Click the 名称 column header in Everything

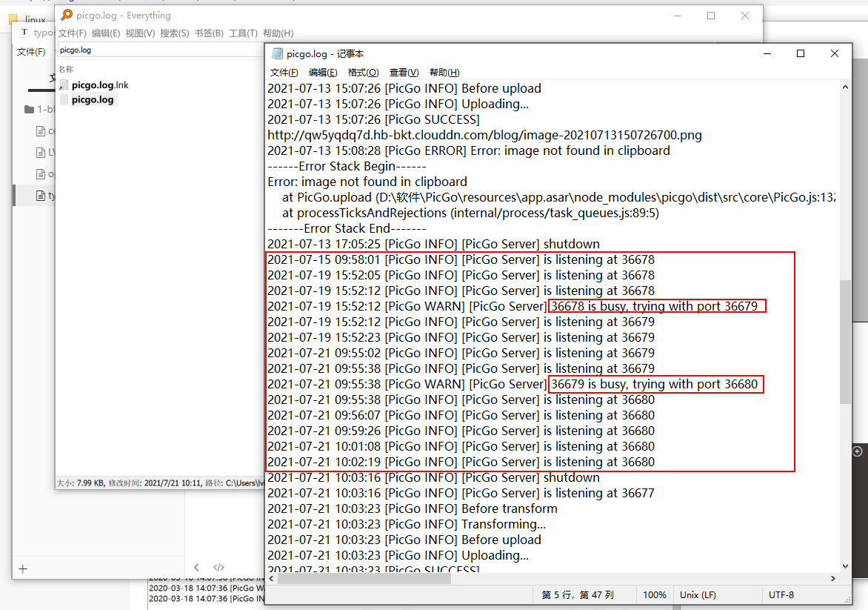66,69
